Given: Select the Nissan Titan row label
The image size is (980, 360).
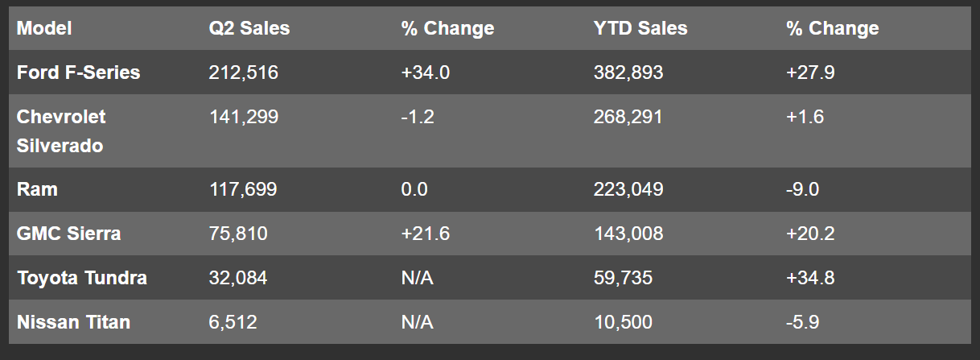Looking at the screenshot, I should tap(73, 322).
